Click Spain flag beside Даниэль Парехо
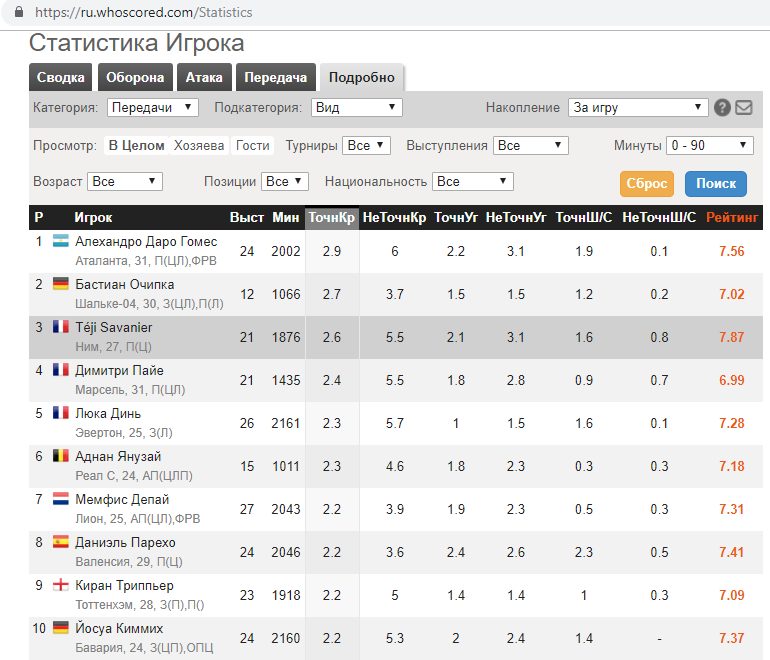The height and width of the screenshot is (660, 770). [x=60, y=543]
